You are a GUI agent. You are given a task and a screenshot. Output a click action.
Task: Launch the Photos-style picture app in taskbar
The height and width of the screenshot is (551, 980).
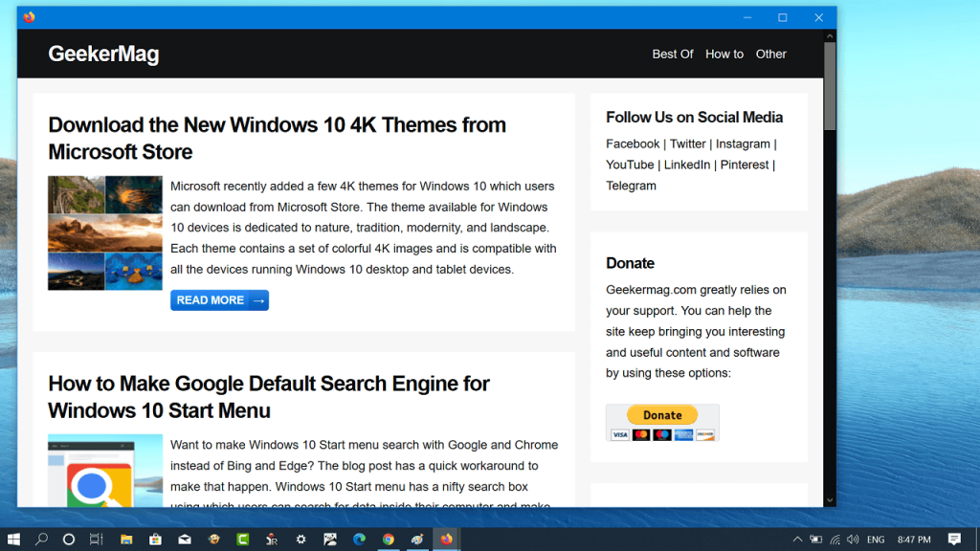click(x=330, y=540)
